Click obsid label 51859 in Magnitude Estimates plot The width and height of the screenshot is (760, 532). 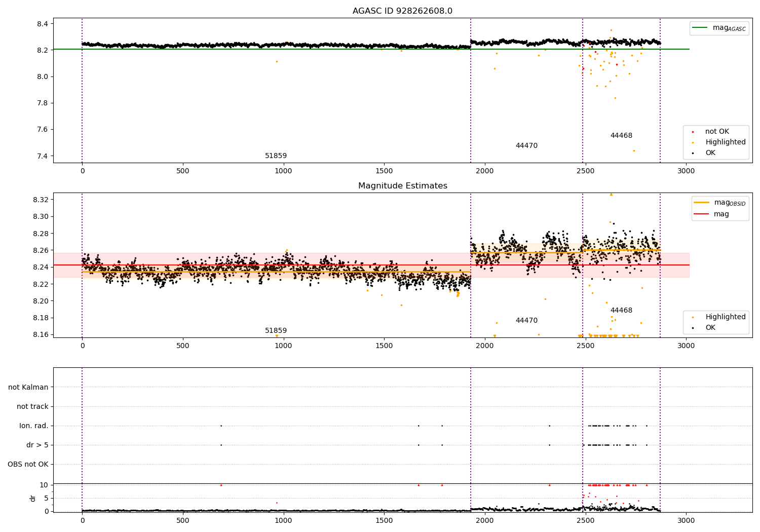(276, 331)
